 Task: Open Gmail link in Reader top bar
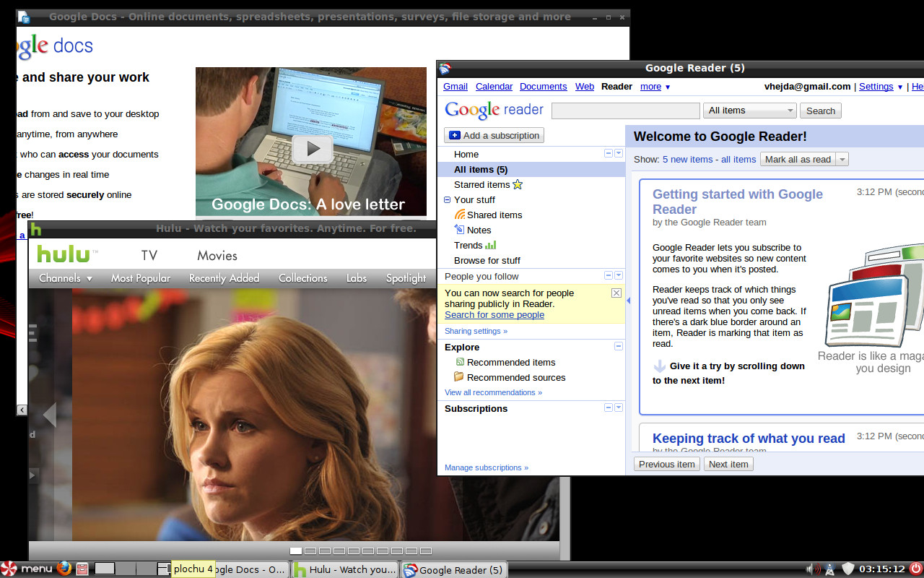[x=456, y=87]
